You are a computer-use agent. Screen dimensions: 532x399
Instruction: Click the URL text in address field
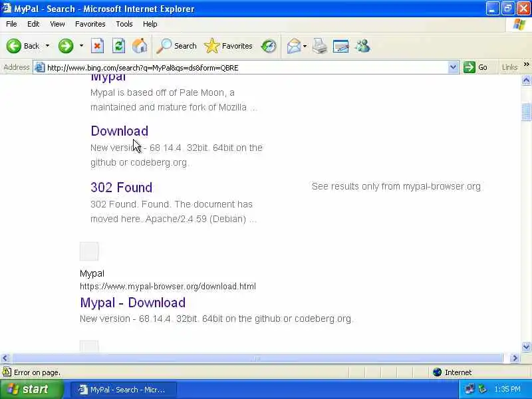click(x=142, y=68)
